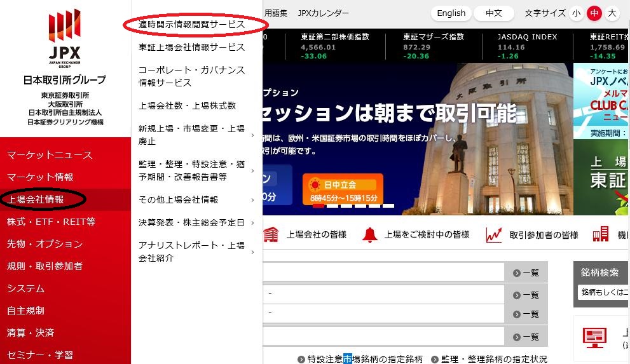Open 取引参加者の皆様 link

click(544, 235)
